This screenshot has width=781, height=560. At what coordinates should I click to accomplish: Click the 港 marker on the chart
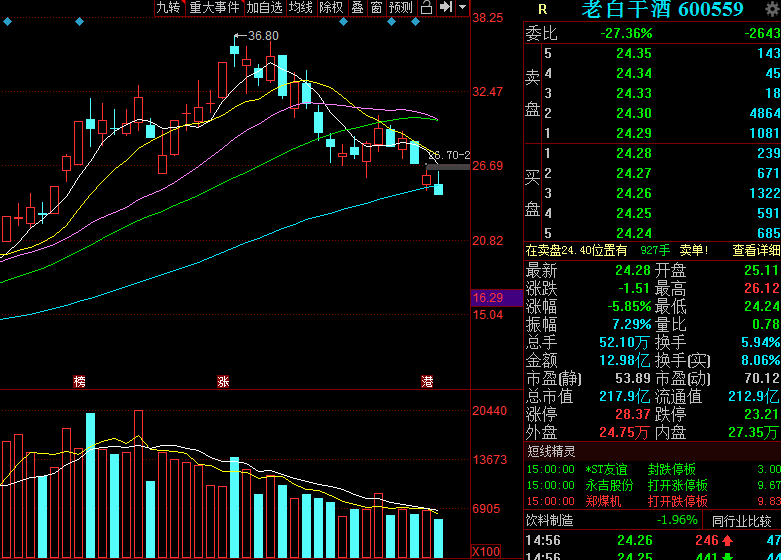(427, 382)
